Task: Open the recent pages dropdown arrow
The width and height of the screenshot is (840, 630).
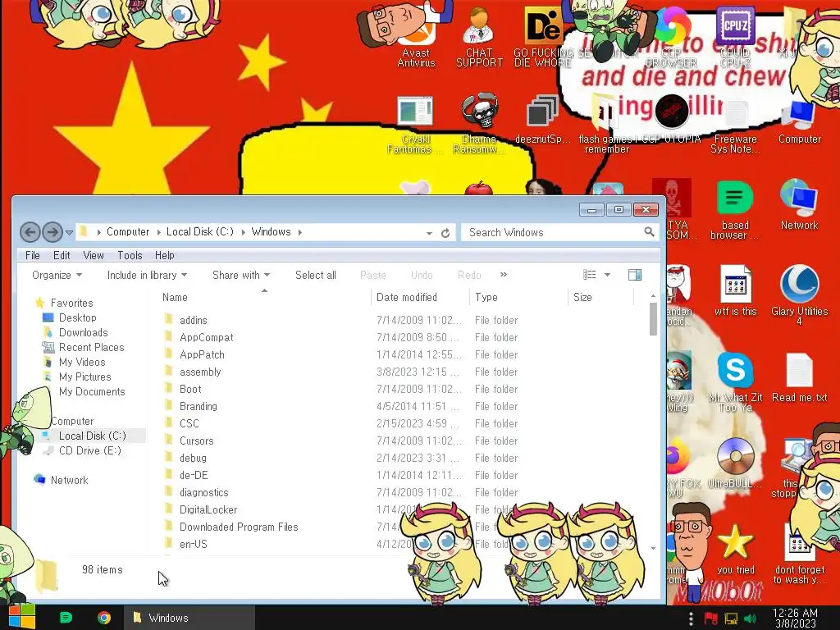Action: (69, 232)
